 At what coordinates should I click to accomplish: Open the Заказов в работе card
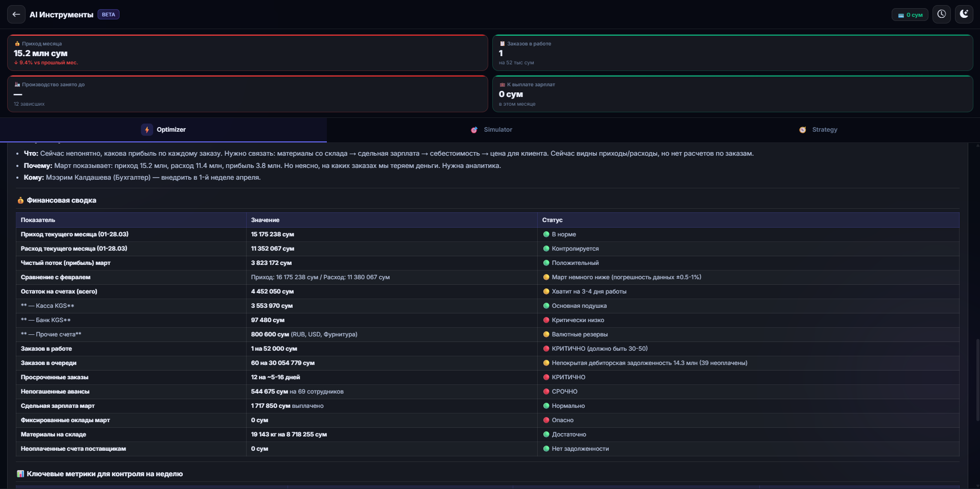pos(733,53)
